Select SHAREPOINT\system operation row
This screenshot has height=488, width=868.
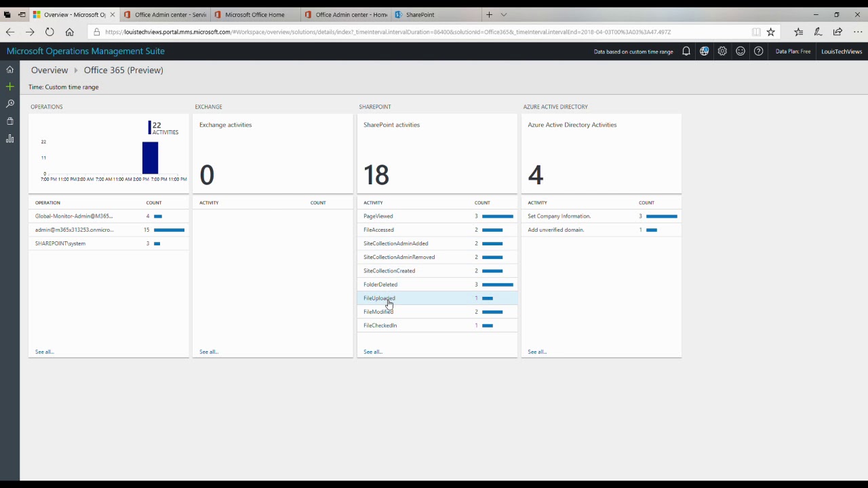coord(108,243)
